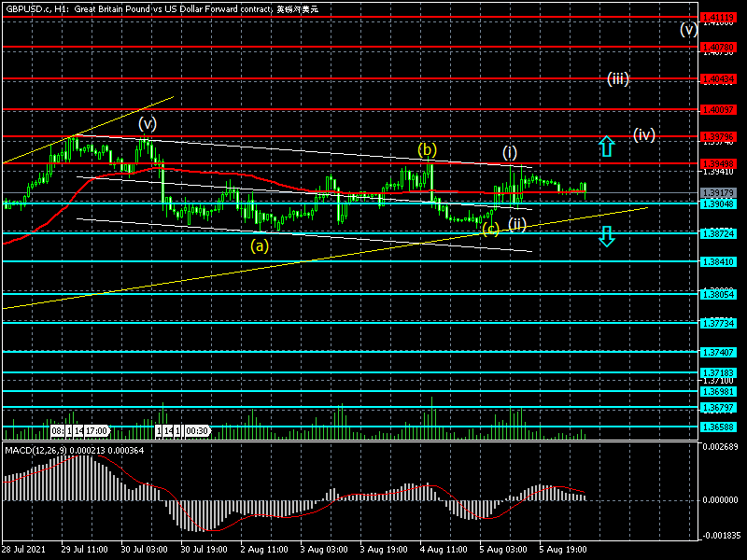The image size is (747, 560).
Task: Click the 5 Aug 03:00 time label
Action: (x=503, y=550)
